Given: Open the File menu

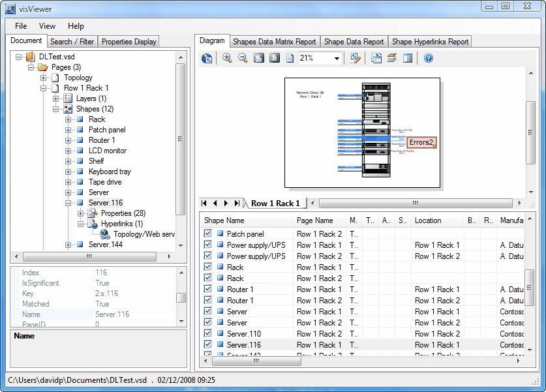Looking at the screenshot, I should point(21,25).
